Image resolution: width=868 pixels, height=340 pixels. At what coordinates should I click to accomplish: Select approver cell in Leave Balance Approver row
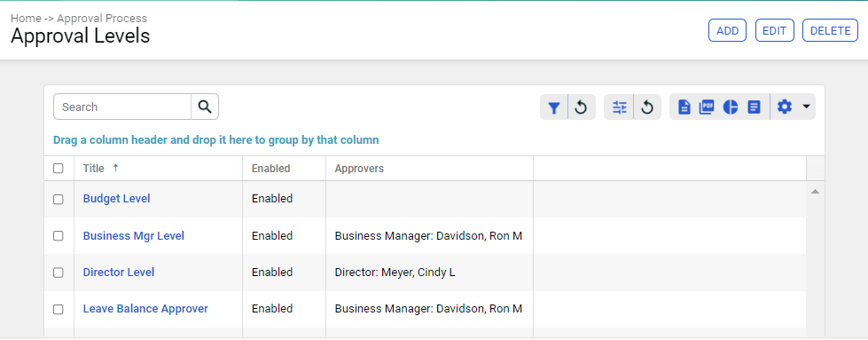[x=430, y=309]
